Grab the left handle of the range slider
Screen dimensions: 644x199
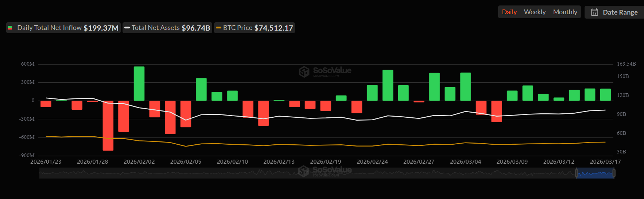coord(577,173)
